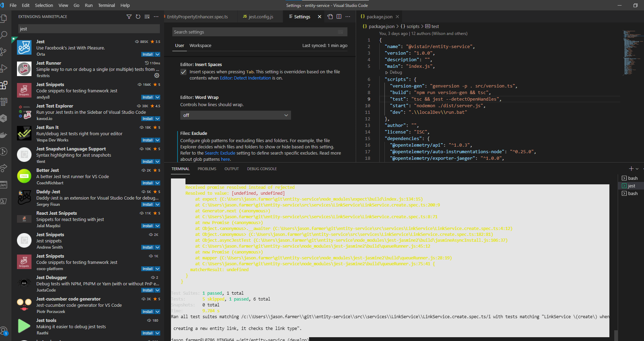Image resolution: width=644 pixels, height=341 pixels.
Task: Show the OUTPUT panel tab
Action: click(232, 169)
